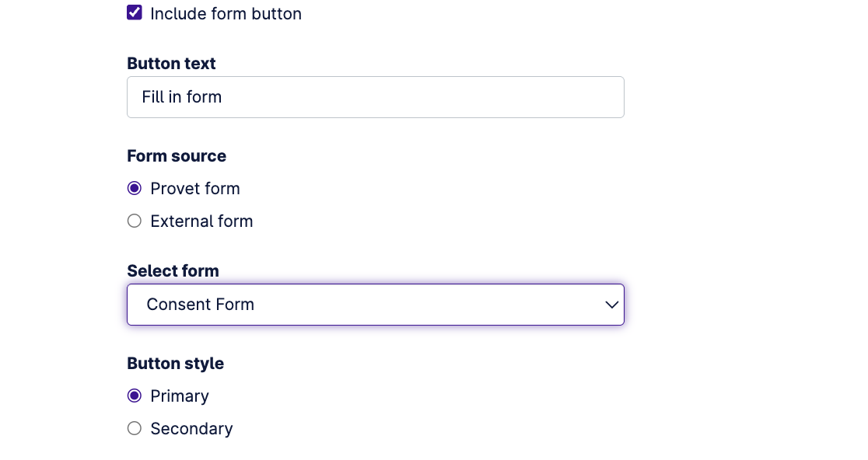This screenshot has width=868, height=460.
Task: Place cursor on "Fill in form" text
Action: pos(182,97)
